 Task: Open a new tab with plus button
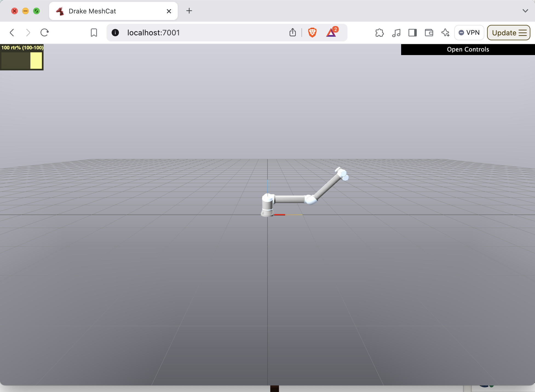(x=189, y=11)
